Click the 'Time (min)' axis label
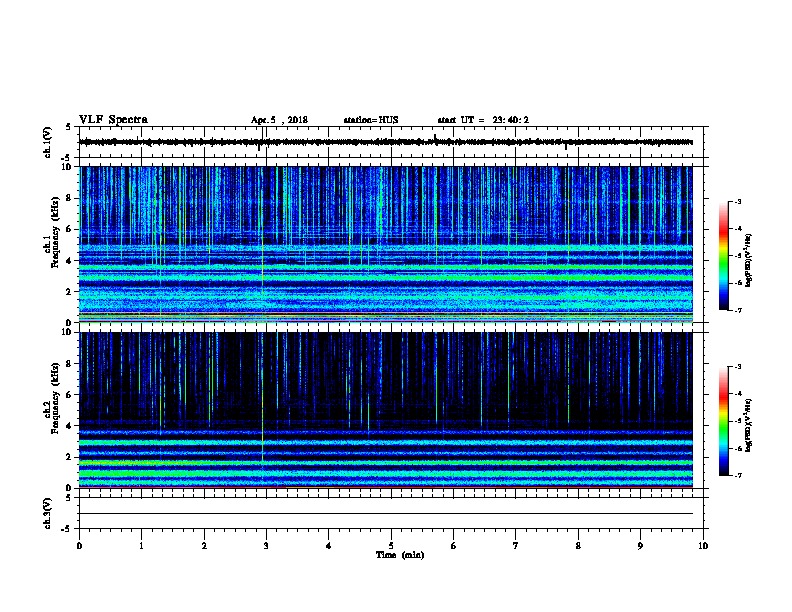 400,555
